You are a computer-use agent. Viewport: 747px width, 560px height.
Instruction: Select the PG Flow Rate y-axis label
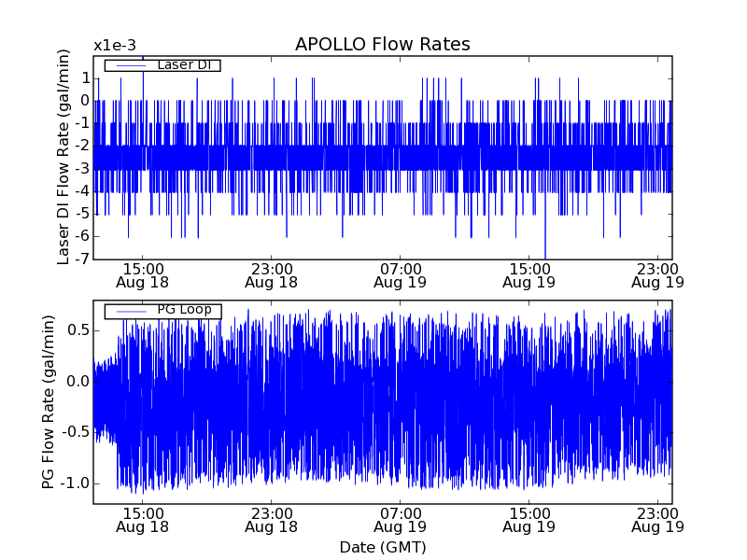[x=48, y=401]
